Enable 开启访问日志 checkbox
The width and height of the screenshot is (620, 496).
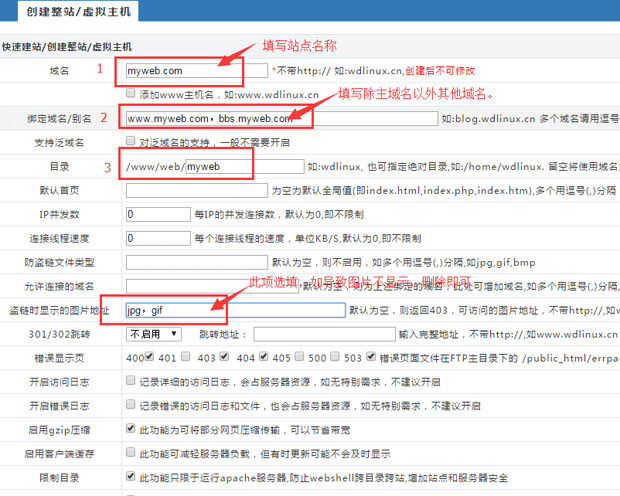click(131, 382)
